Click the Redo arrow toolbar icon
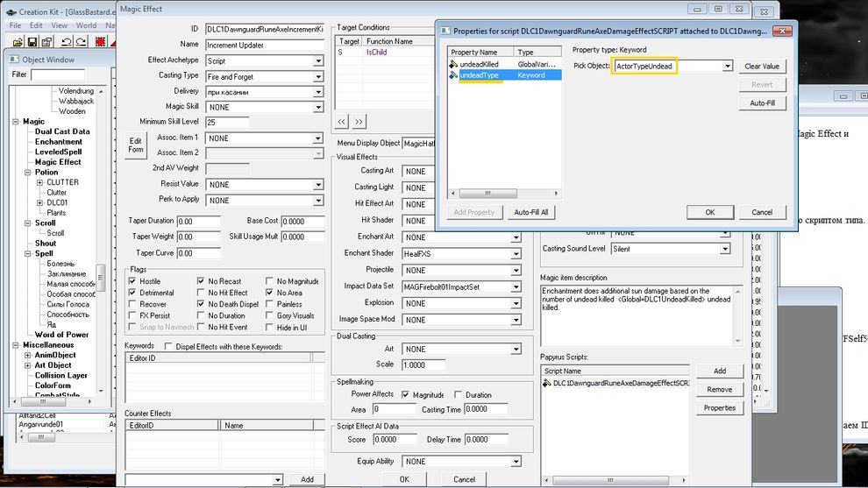The height and width of the screenshot is (488, 868). pos(82,41)
